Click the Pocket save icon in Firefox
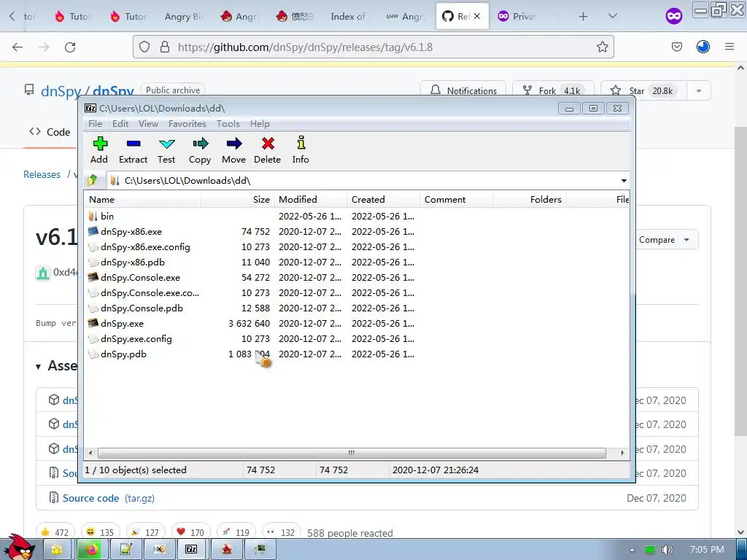The height and width of the screenshot is (560, 747). [x=677, y=47]
